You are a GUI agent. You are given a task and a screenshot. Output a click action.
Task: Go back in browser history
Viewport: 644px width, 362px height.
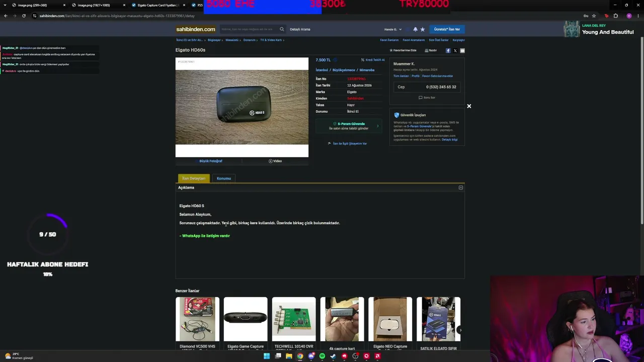tap(6, 16)
